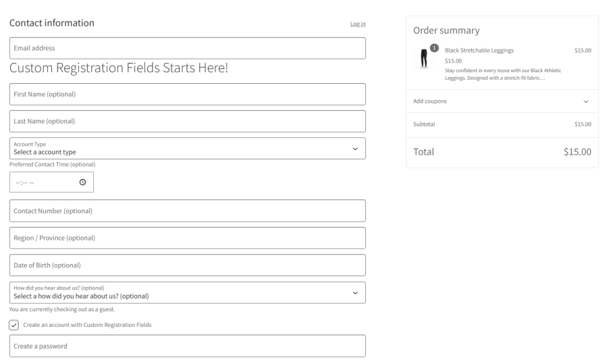Click the Create a password field
Viewport: 605px width, 364px height.
(x=188, y=346)
